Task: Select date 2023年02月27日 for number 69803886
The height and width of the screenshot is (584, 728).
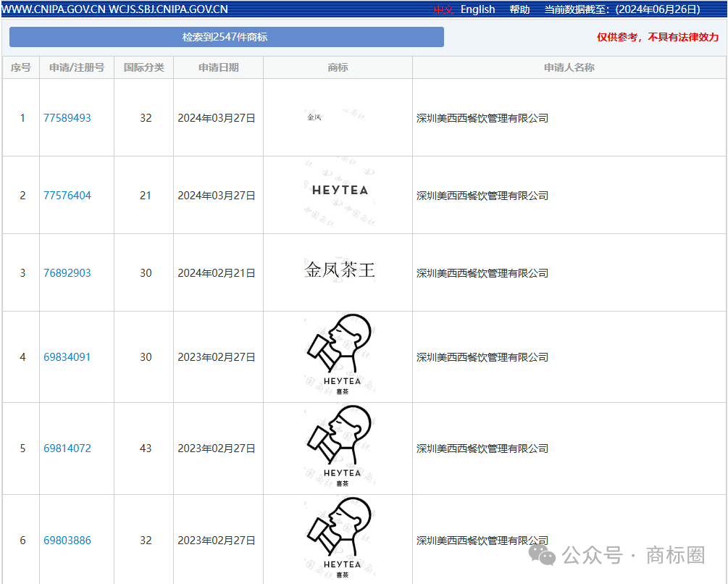Action: (217, 541)
